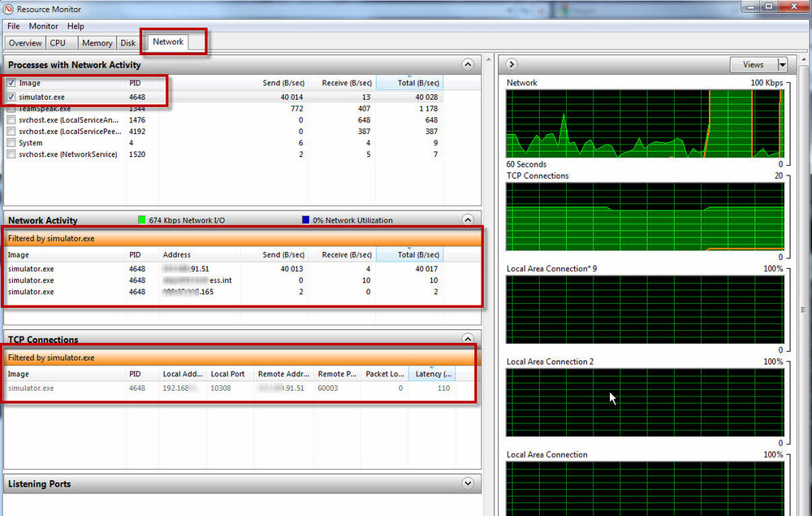Open the Monitor menu
Viewport: 812px width, 516px height.
[x=43, y=26]
